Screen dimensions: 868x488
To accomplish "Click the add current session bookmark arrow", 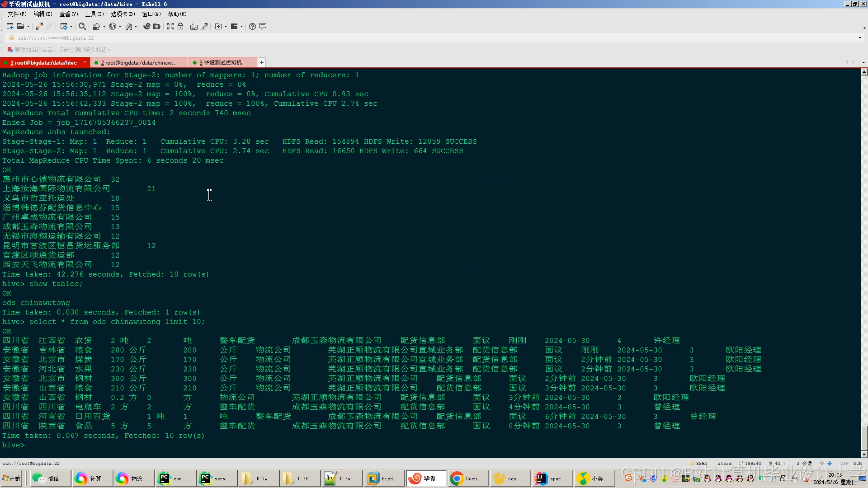I will click(x=10, y=50).
